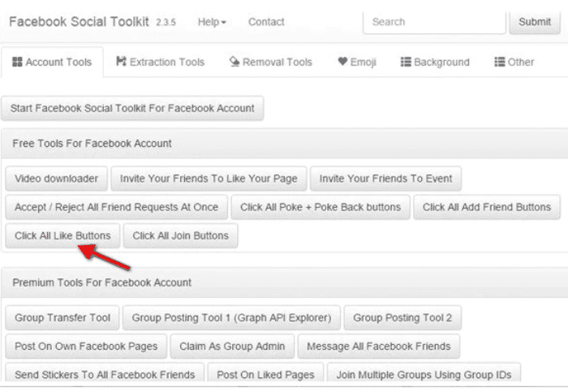The width and height of the screenshot is (568, 392).
Task: Open Accept / Reject All Friend Requests At Once
Action: 116,207
